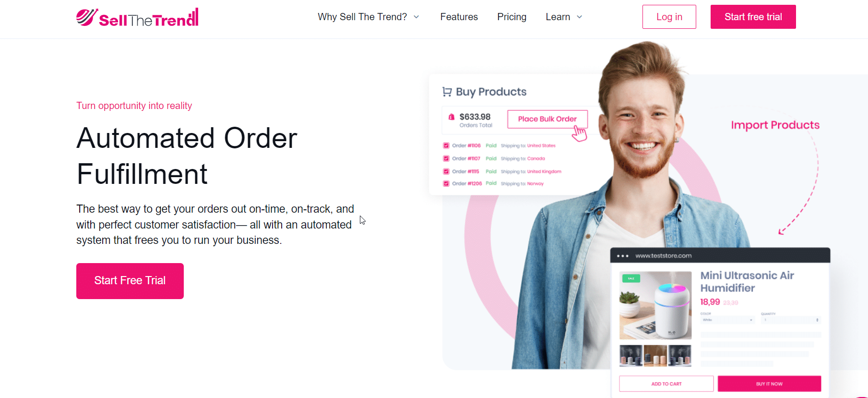This screenshot has height=398, width=868.
Task: Uncheck the Order #1206 checkbox
Action: click(x=446, y=183)
